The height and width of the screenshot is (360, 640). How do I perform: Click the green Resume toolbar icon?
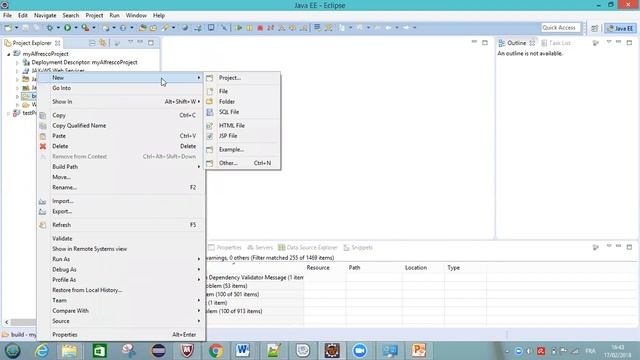[x=239, y=28]
